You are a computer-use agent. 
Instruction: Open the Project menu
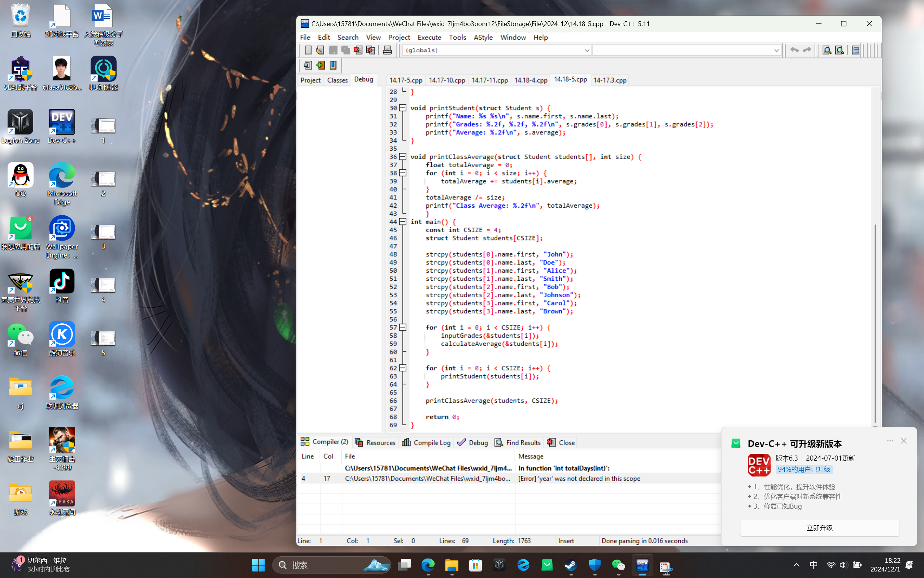point(399,37)
